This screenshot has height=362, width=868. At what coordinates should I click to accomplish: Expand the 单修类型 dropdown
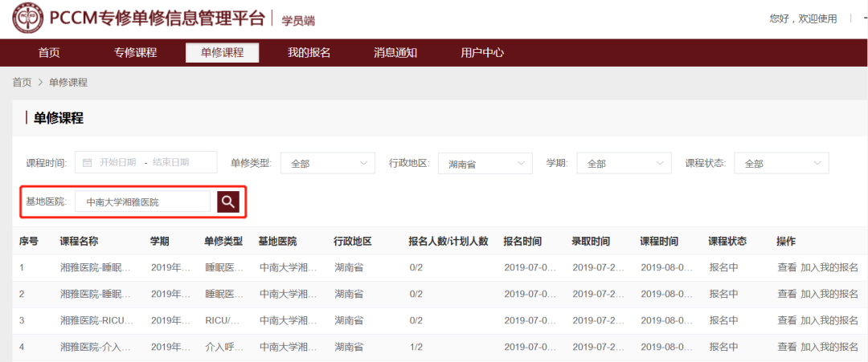[x=328, y=163]
